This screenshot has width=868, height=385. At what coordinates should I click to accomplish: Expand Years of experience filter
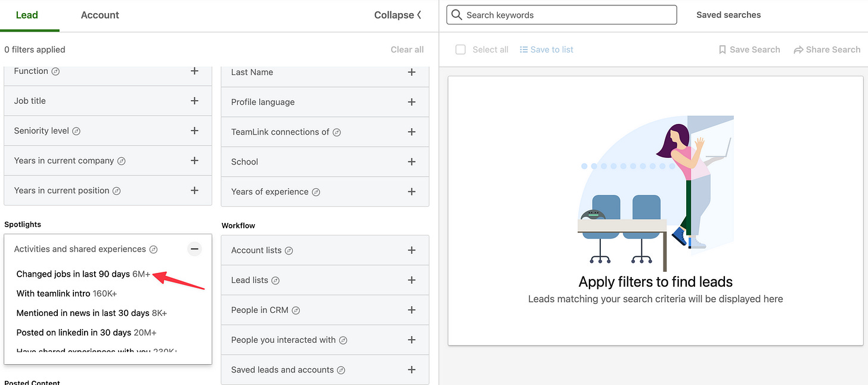tap(411, 191)
